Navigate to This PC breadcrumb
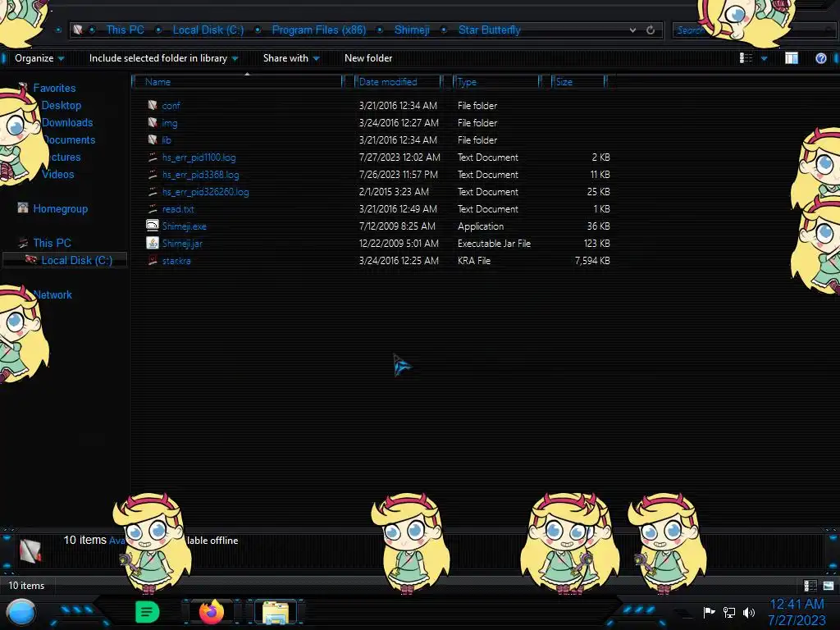 click(x=125, y=30)
